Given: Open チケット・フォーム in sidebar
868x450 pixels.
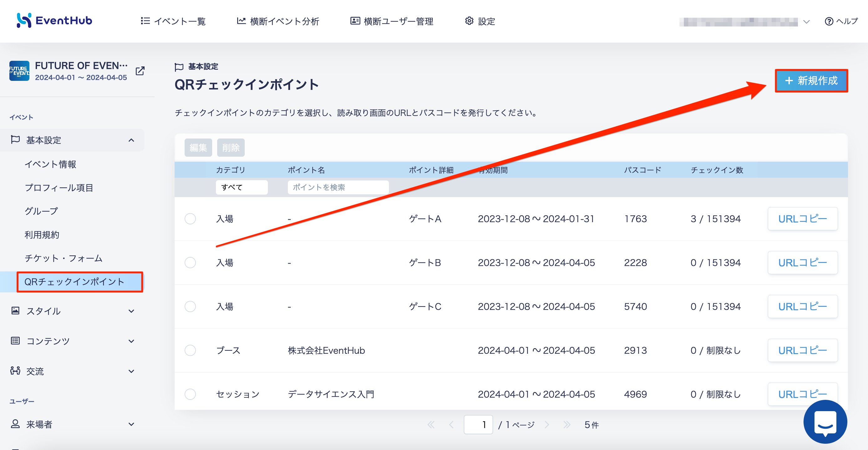Looking at the screenshot, I should [63, 258].
